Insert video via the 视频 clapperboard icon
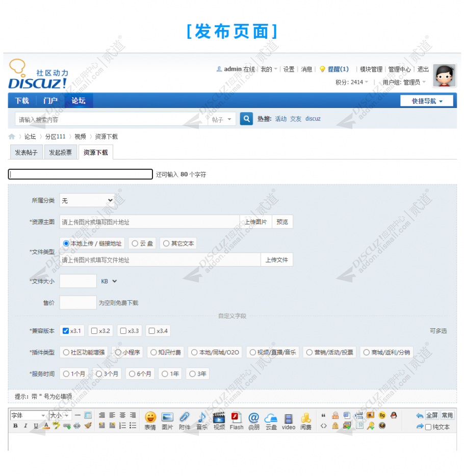The width and height of the screenshot is (464, 476). click(219, 421)
